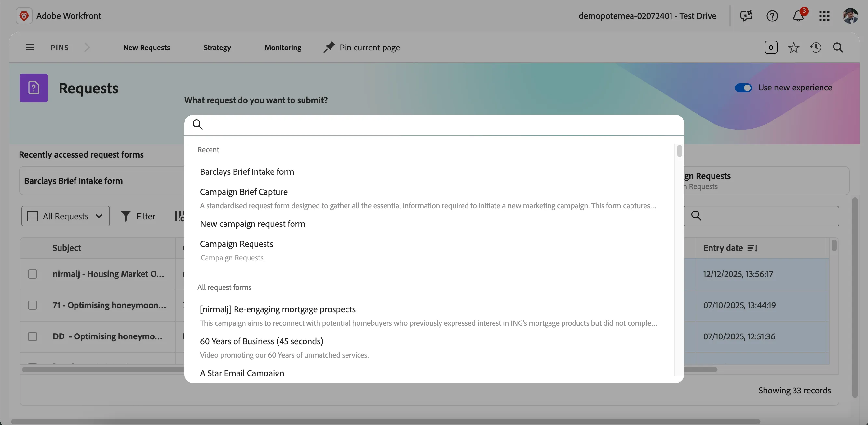Click the dropdown list scrollbar thumb
Image resolution: width=868 pixels, height=425 pixels.
(x=679, y=151)
